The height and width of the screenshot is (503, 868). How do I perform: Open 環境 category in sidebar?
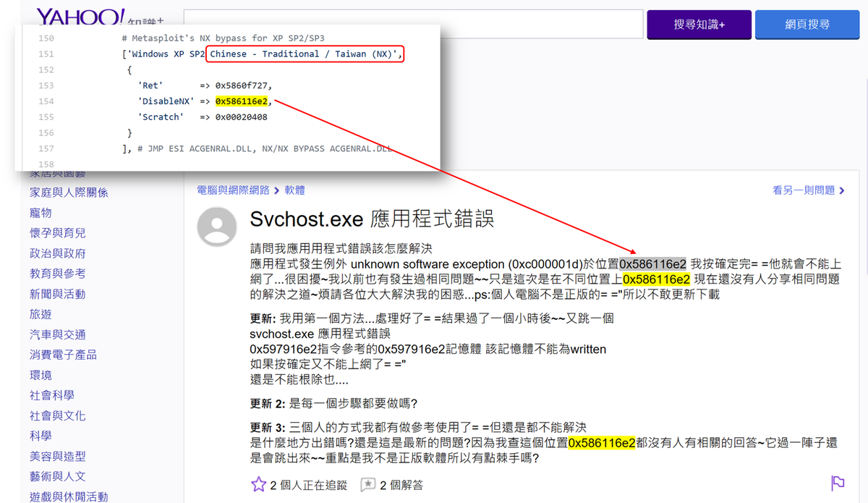click(x=41, y=375)
